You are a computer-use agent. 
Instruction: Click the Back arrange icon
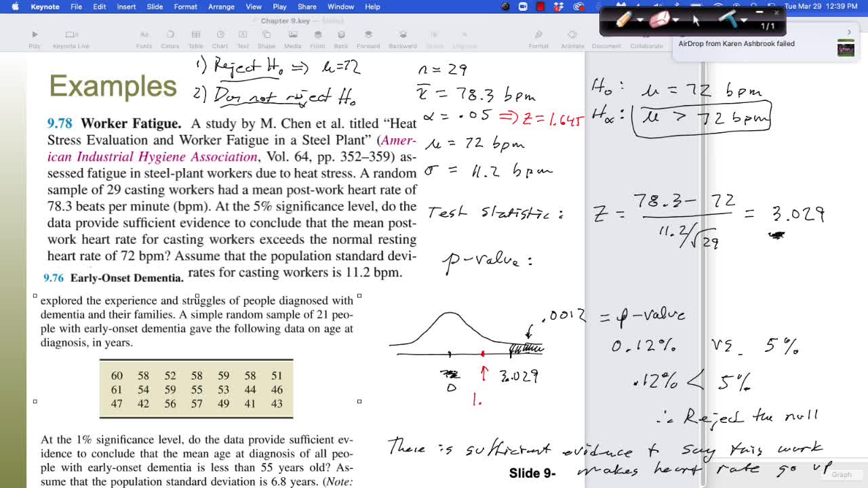point(341,39)
